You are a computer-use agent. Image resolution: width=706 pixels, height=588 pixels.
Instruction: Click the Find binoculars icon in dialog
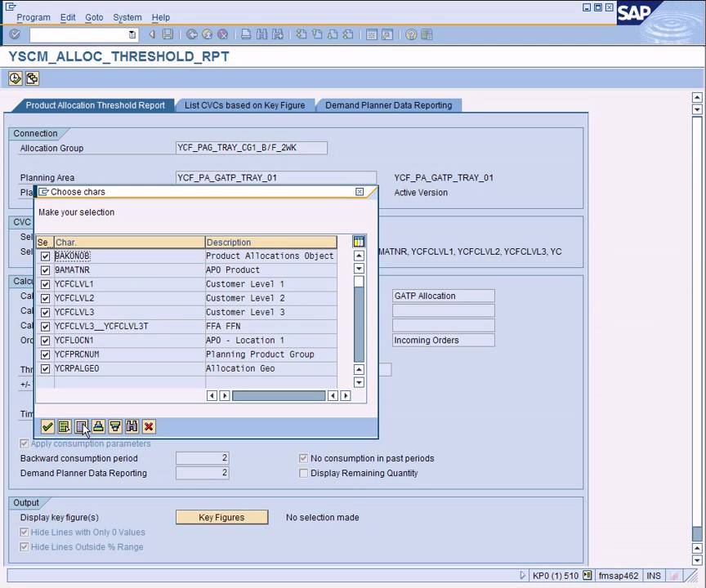click(132, 426)
